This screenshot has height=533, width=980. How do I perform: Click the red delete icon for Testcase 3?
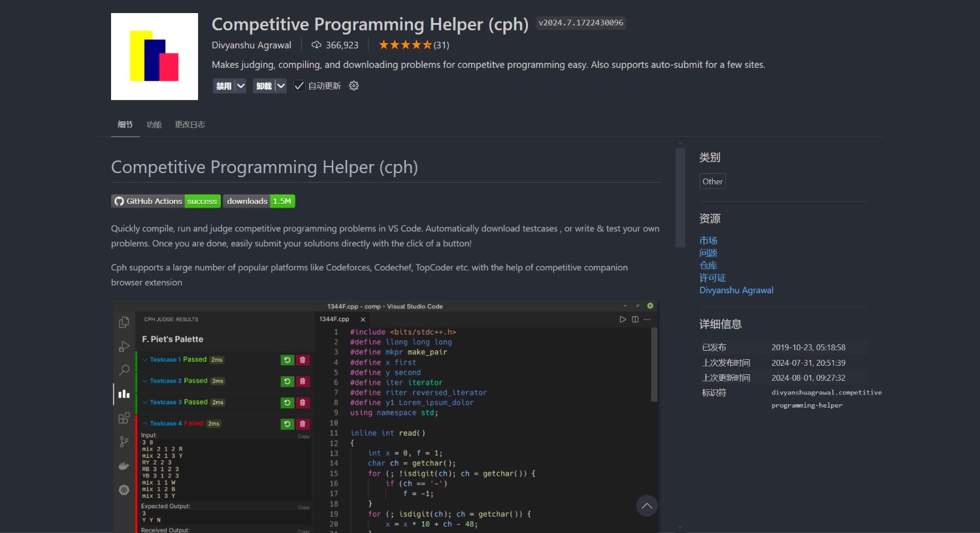[x=302, y=403]
